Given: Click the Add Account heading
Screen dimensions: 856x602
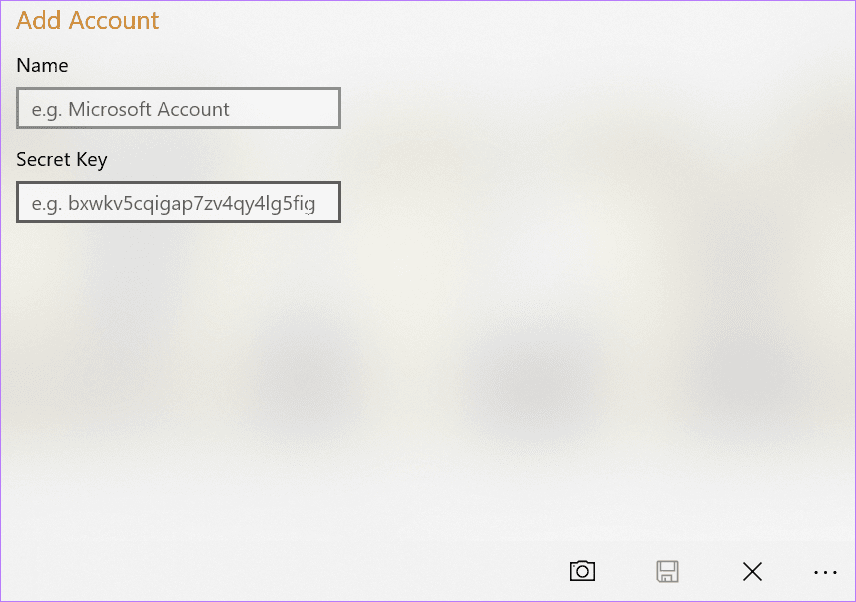Looking at the screenshot, I should pyautogui.click(x=87, y=21).
